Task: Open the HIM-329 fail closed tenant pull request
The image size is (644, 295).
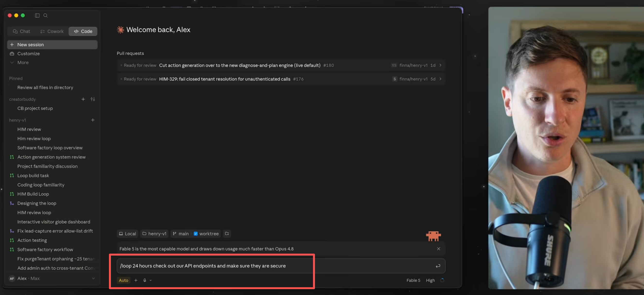Action: [x=281, y=79]
